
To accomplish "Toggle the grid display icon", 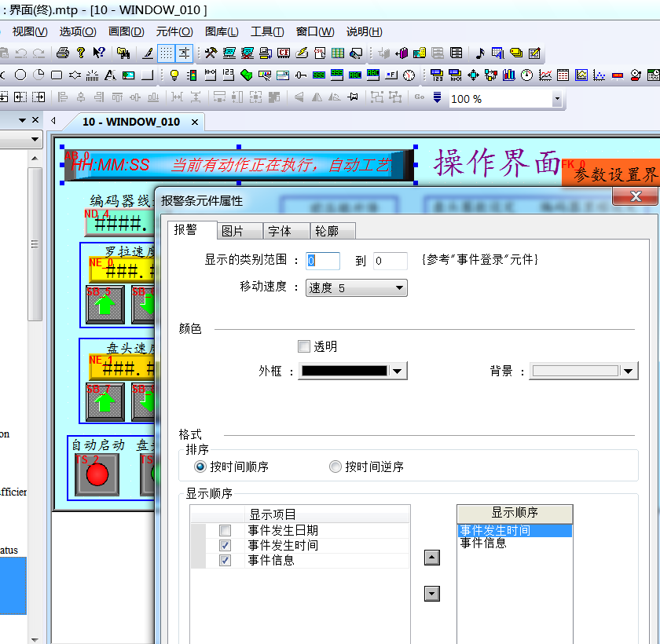I will [x=167, y=53].
